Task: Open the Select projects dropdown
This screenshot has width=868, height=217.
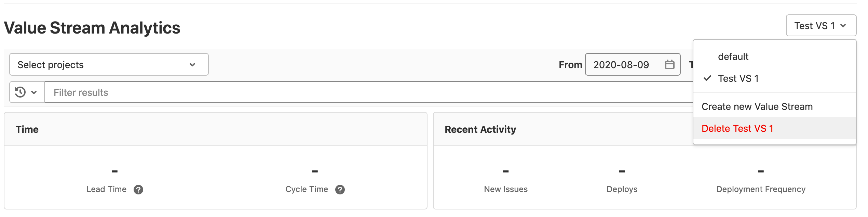Action: 109,65
